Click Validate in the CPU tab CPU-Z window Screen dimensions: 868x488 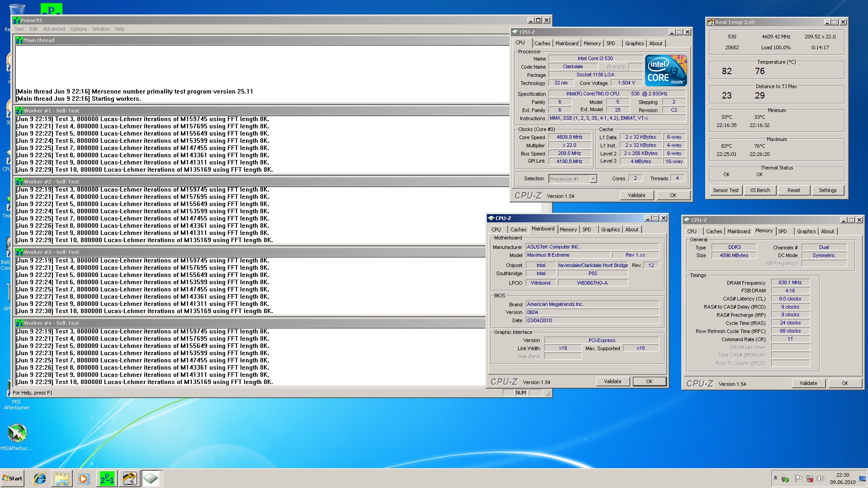click(636, 195)
